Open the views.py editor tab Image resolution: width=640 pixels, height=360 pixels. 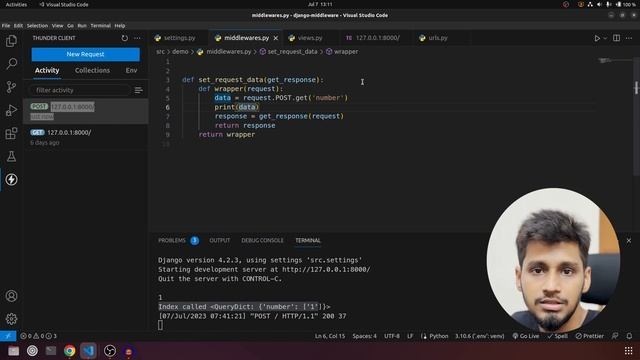pos(309,38)
